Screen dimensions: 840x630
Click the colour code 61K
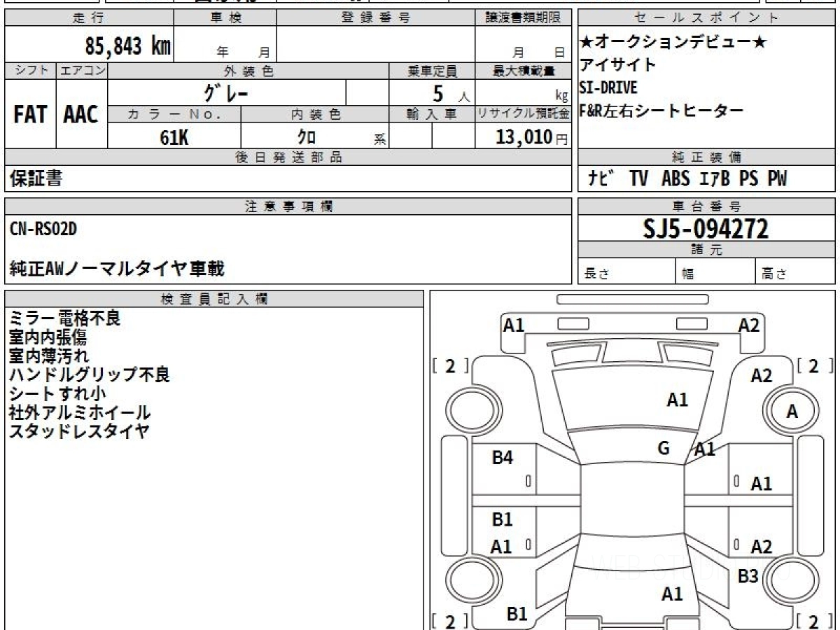point(174,137)
